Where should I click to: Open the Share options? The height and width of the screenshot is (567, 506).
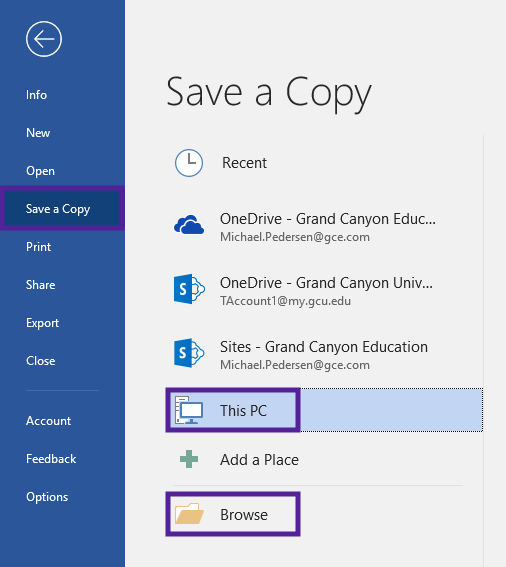41,285
